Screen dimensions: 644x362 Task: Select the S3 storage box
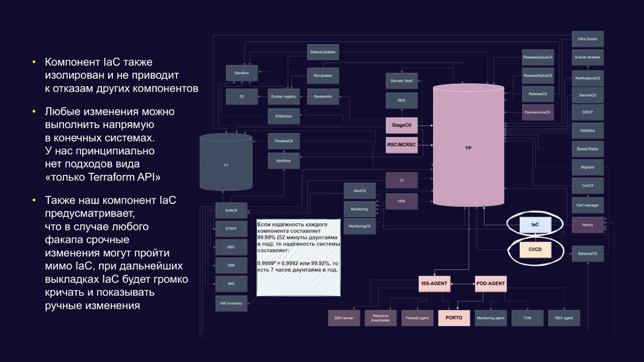pos(242,96)
